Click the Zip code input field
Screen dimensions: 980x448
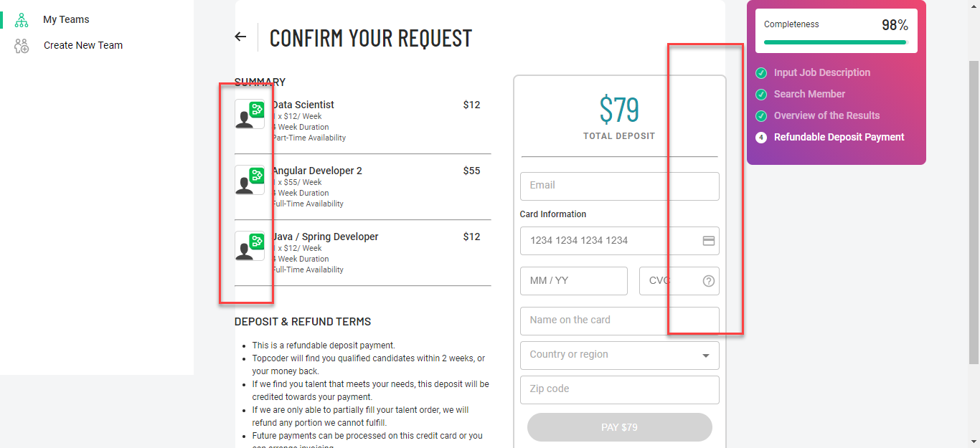[x=620, y=390]
